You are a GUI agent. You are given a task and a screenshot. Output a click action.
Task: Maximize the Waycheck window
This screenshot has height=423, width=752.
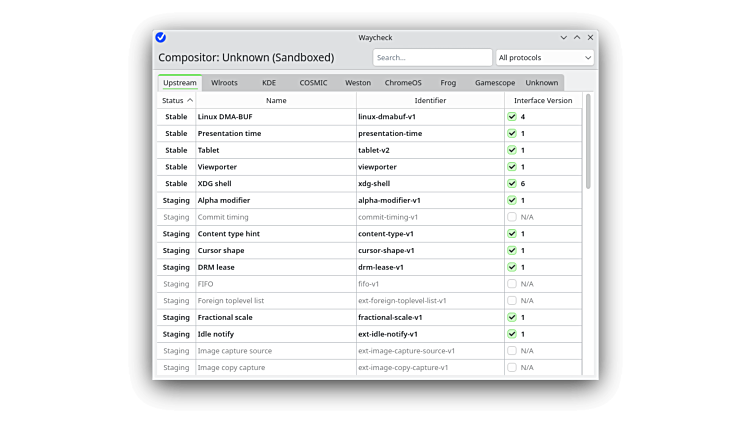coord(577,37)
